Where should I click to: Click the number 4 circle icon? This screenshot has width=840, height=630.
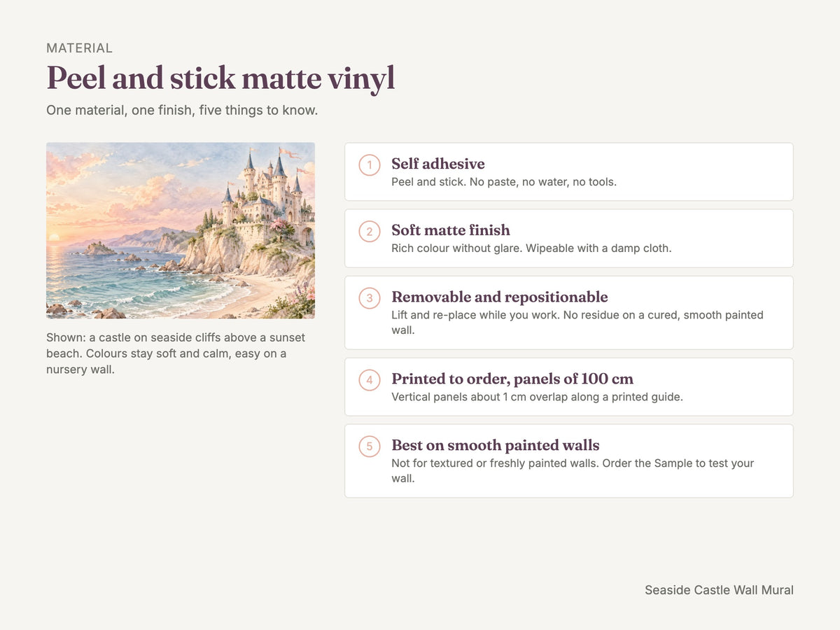pos(370,380)
